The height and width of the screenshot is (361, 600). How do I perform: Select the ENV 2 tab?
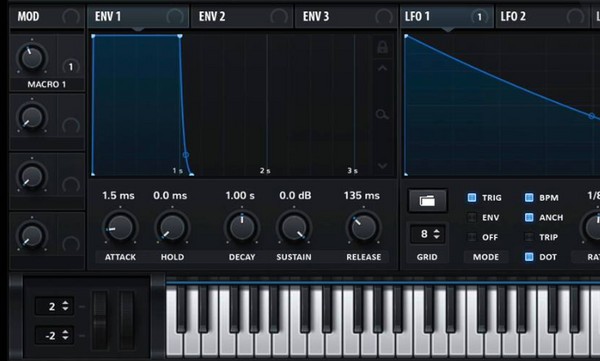[242, 17]
